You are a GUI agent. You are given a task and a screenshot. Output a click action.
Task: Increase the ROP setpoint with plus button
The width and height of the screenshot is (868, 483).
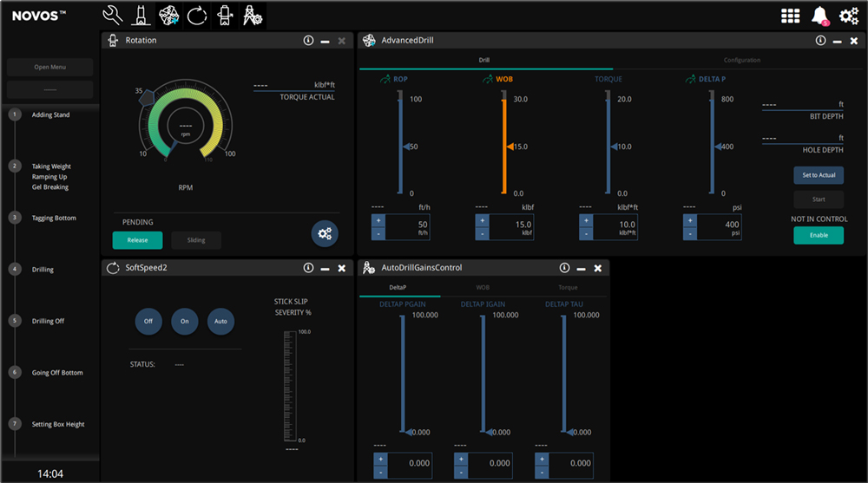point(378,222)
